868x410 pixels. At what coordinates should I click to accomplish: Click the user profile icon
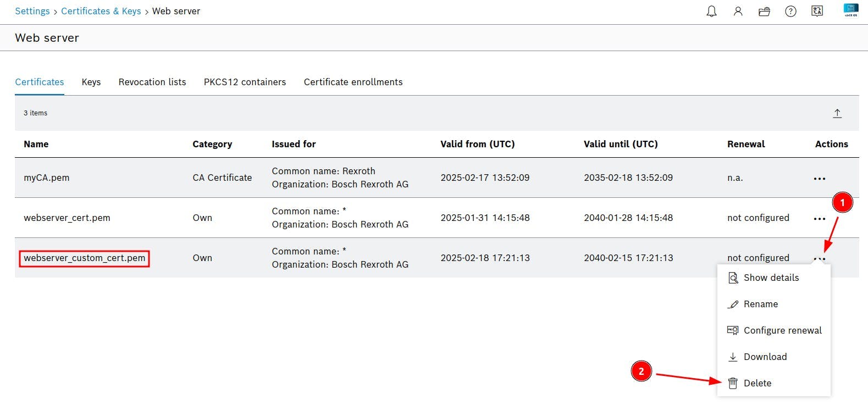point(738,11)
